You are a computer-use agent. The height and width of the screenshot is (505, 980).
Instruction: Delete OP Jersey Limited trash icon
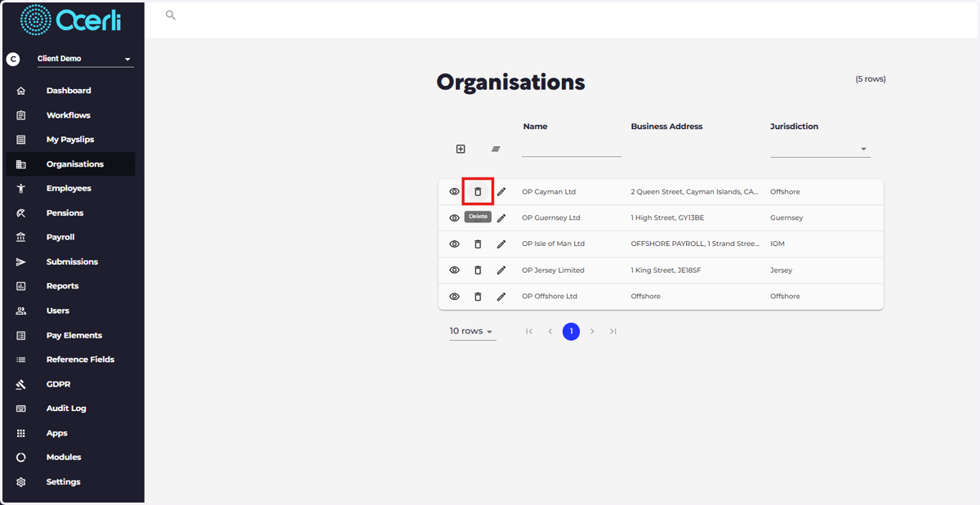point(478,270)
